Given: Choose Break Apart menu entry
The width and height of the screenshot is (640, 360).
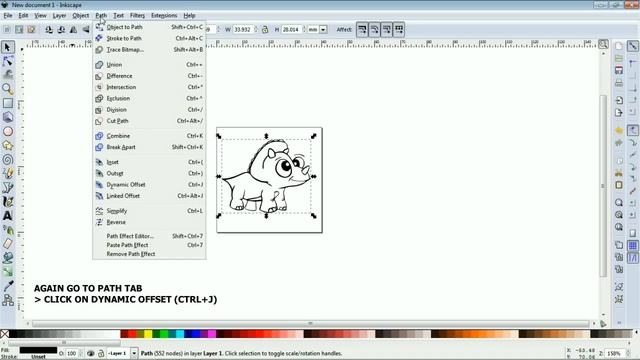Looking at the screenshot, I should [x=149, y=147].
